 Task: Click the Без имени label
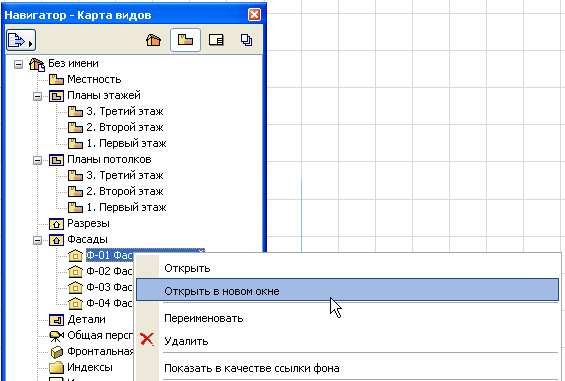point(73,63)
